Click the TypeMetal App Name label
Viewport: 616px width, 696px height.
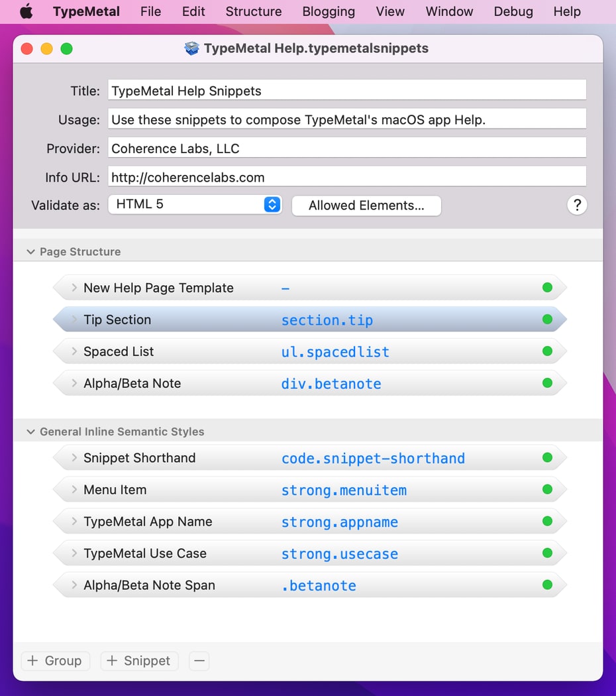148,522
